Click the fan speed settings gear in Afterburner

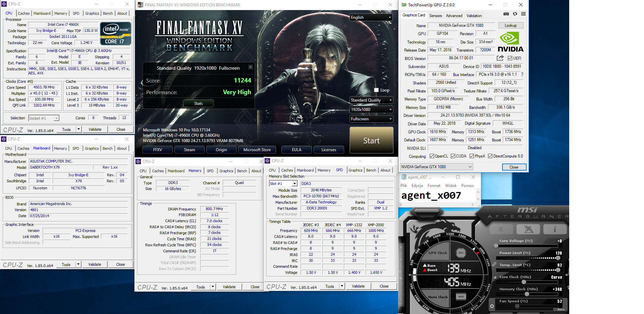click(492, 306)
